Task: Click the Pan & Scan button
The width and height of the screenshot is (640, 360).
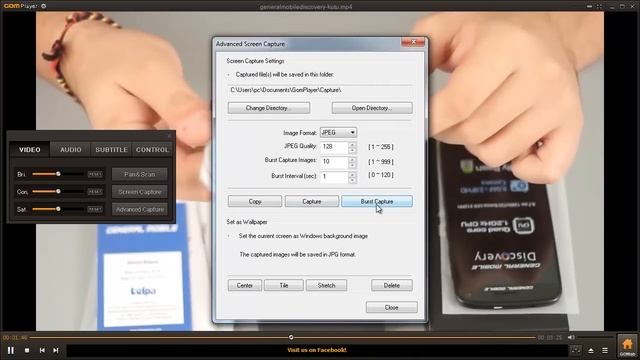Action: coord(140,174)
